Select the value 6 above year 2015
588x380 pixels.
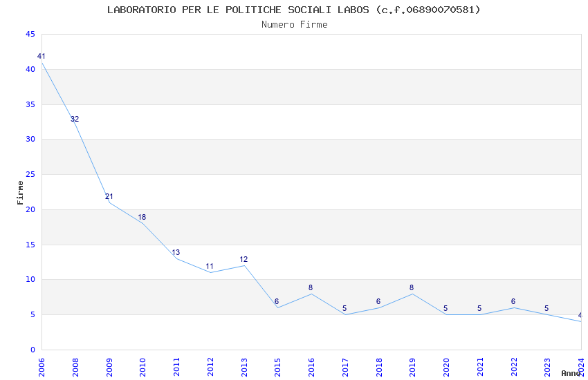[x=277, y=301]
